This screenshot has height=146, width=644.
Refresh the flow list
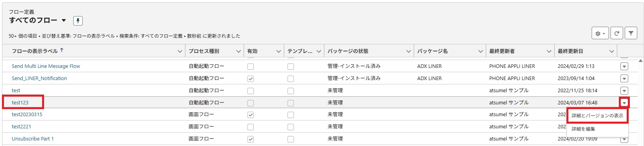point(616,33)
